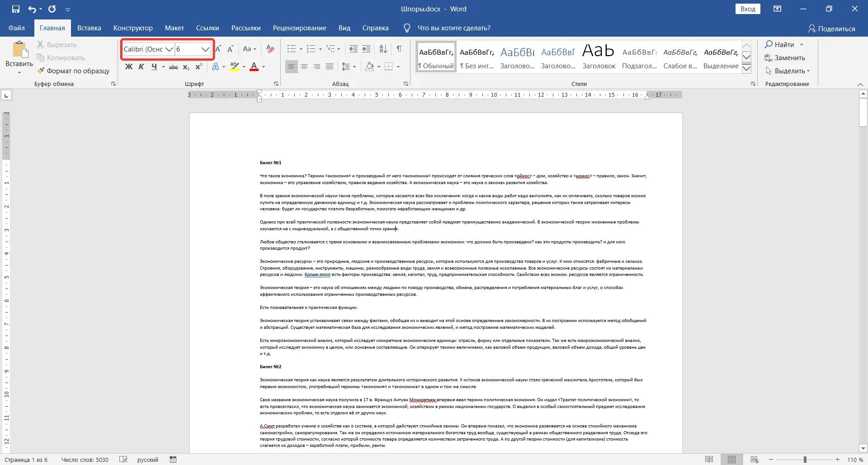The width and height of the screenshot is (868, 465).
Task: Expand the underline style dropdown arrow
Action: coord(163,67)
